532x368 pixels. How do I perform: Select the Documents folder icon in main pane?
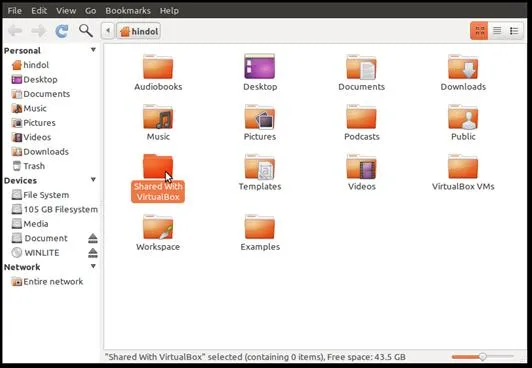click(361, 67)
